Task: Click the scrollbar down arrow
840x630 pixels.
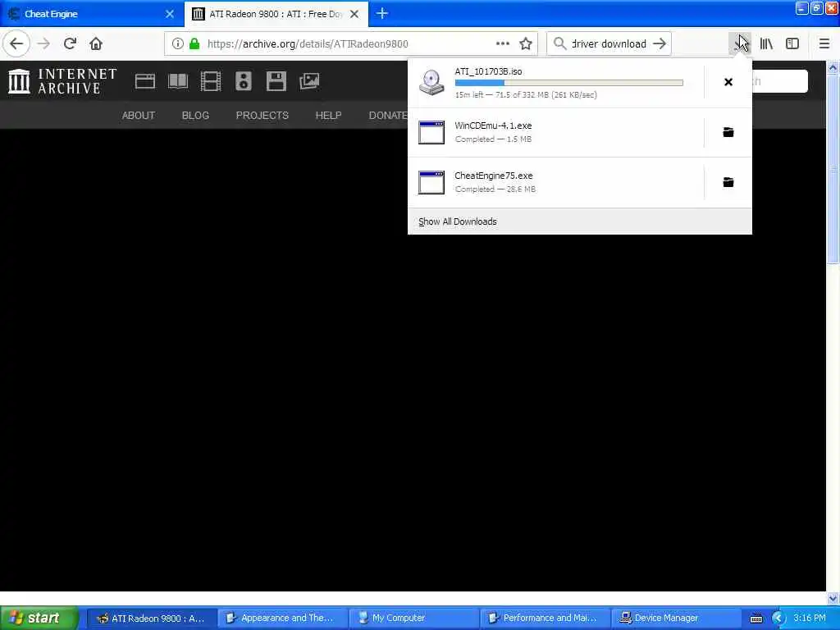Action: pyautogui.click(x=833, y=598)
